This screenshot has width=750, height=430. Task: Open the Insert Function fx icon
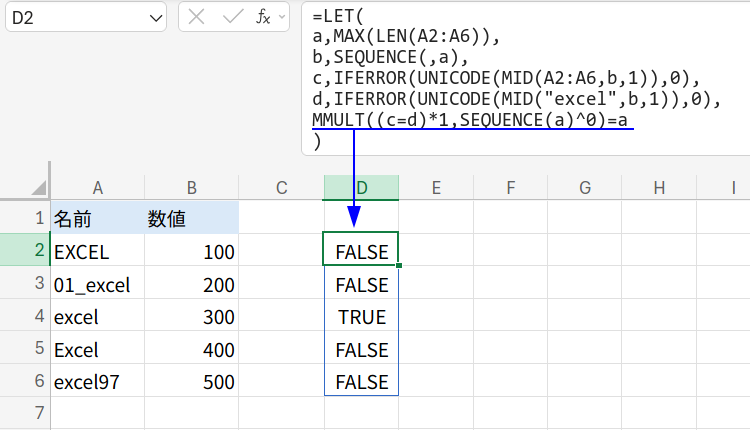pyautogui.click(x=263, y=17)
